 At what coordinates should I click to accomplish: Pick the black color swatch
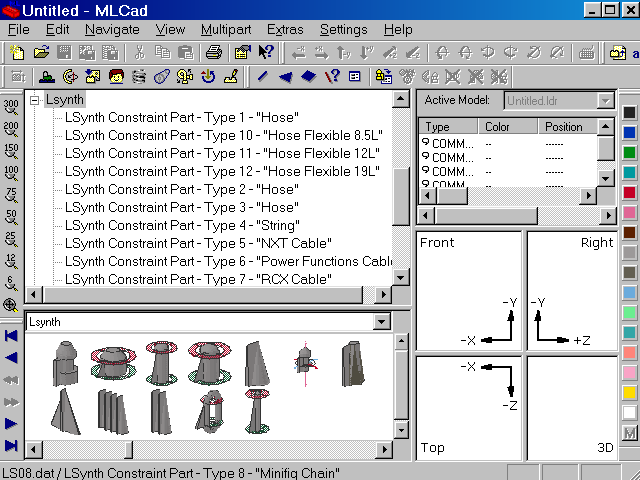tap(629, 112)
